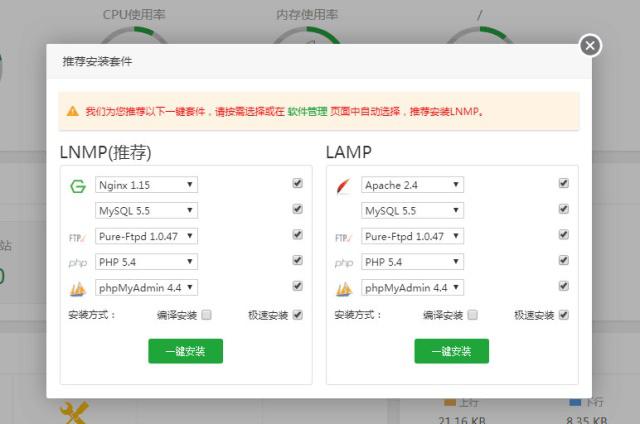Click the FTP icon in LNMP panel
This screenshot has width=640, height=424.
77,238
